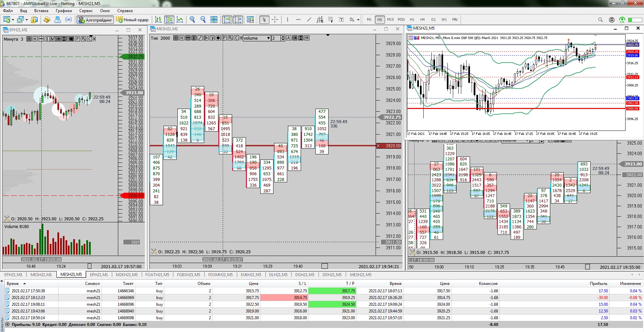Open the Графики menu

pos(64,11)
